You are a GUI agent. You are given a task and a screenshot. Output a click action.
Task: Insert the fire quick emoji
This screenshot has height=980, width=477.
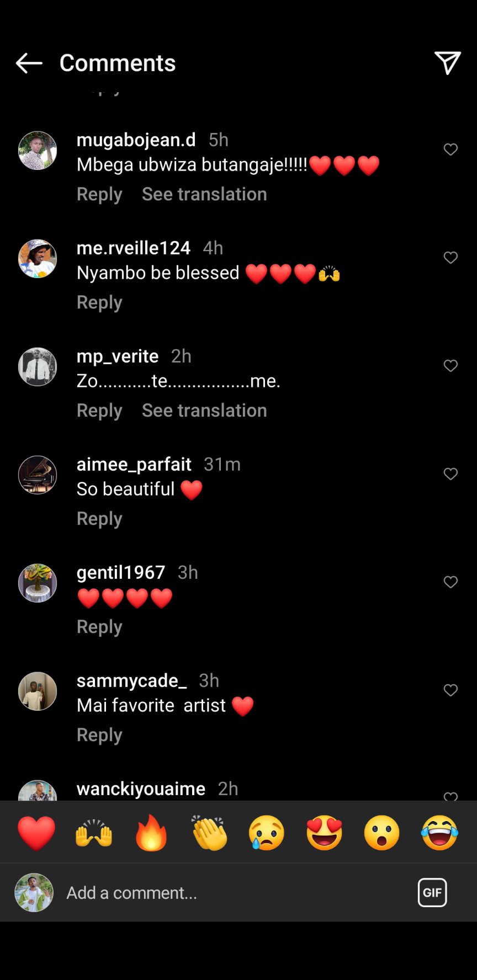pyautogui.click(x=151, y=833)
